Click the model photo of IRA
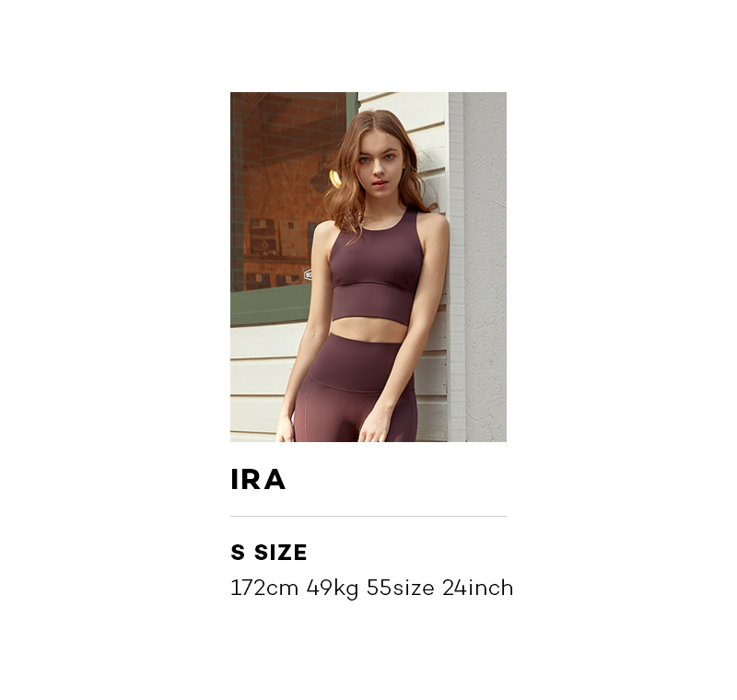 click(x=368, y=267)
